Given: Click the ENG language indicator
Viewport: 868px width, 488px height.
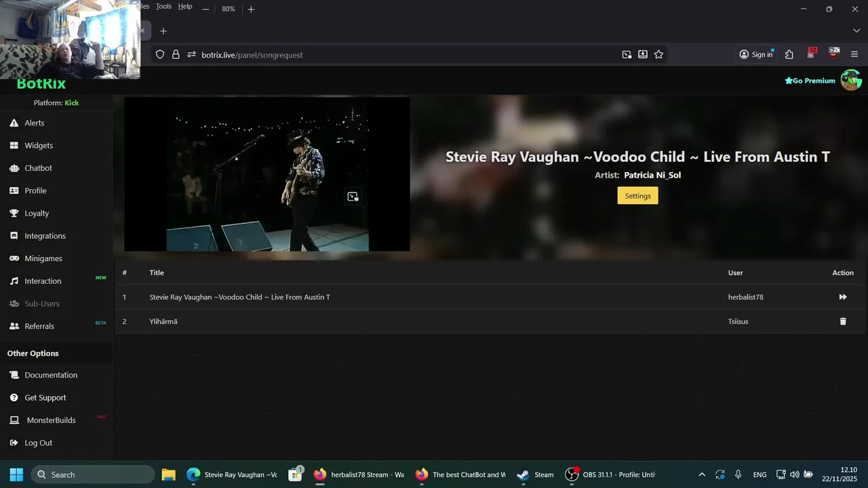Looking at the screenshot, I should pyautogui.click(x=759, y=474).
